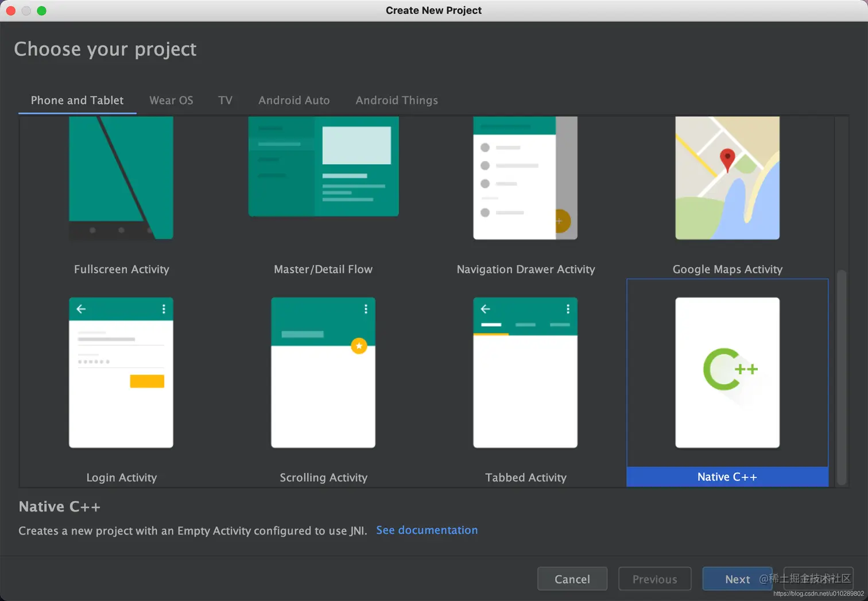
Task: Proceed with the Next button
Action: pos(737,579)
